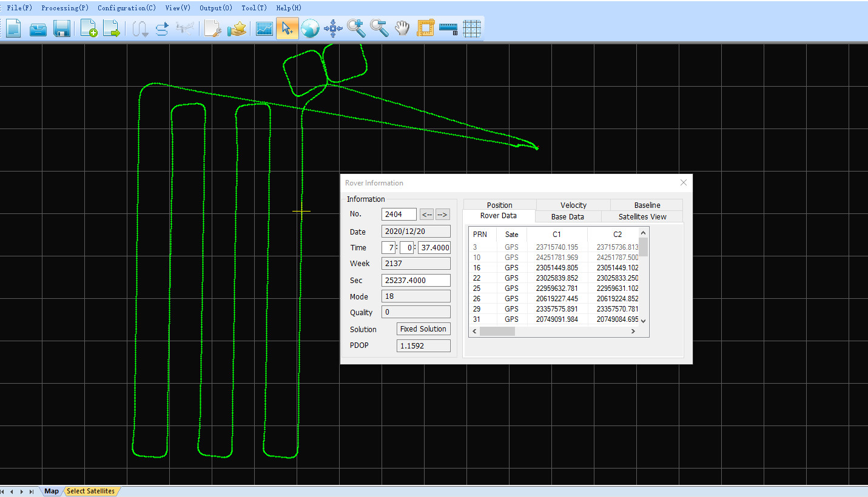Open the Processing(P) menu
868x497 pixels.
pos(64,8)
